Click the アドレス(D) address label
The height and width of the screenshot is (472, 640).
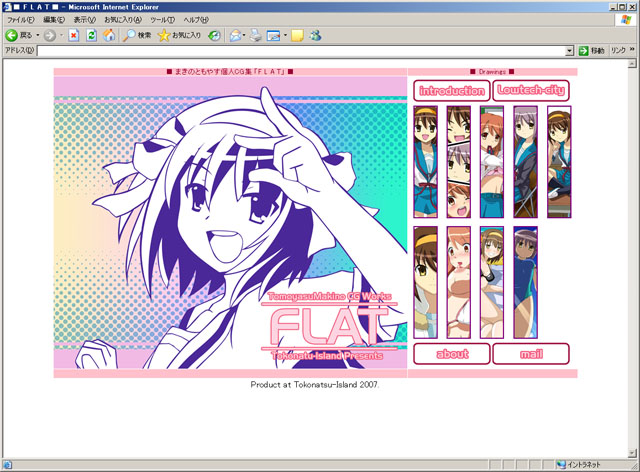(x=19, y=50)
